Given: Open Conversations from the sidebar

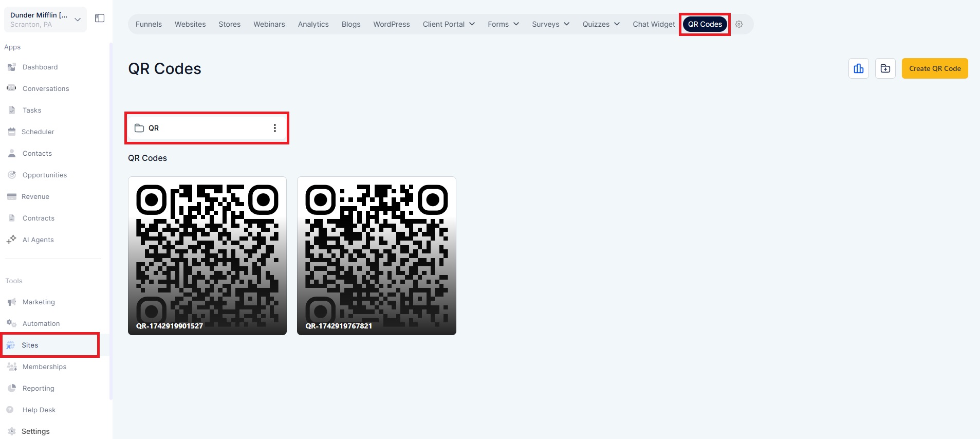Looking at the screenshot, I should (45, 88).
